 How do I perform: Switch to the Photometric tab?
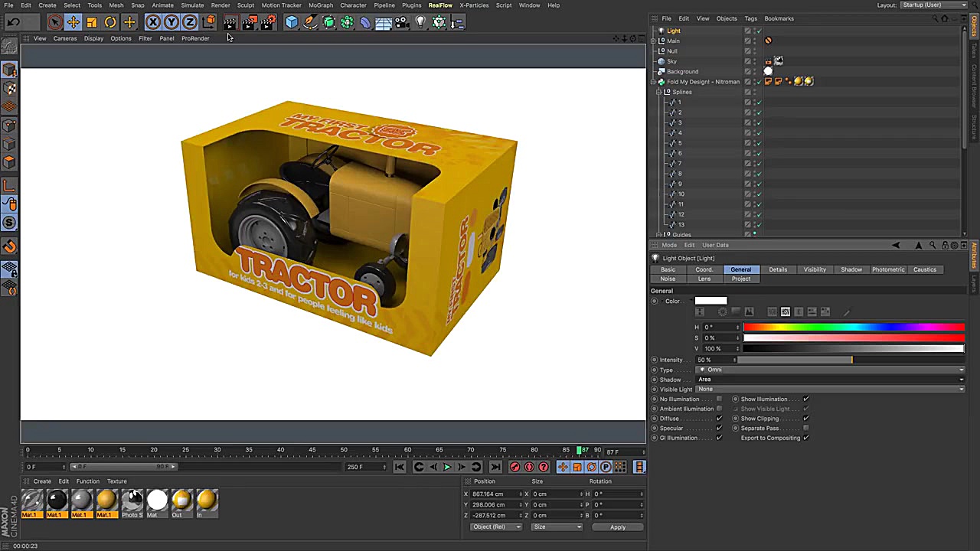coord(888,269)
